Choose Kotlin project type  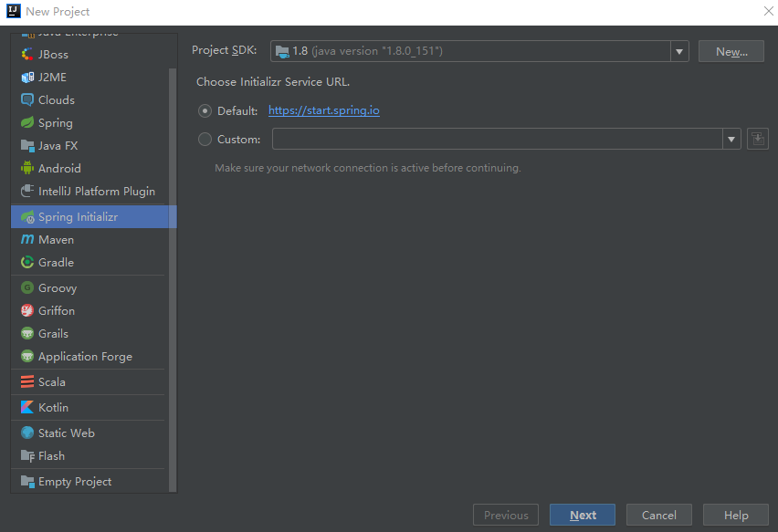click(89, 407)
